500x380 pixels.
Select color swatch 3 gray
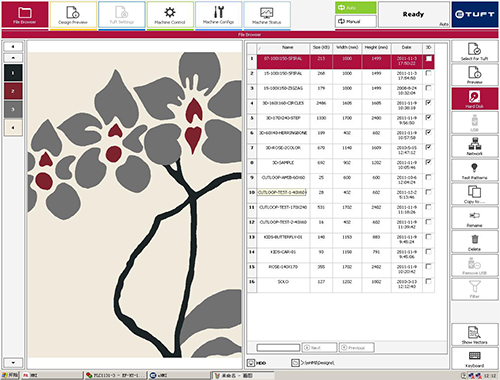pos(13,109)
